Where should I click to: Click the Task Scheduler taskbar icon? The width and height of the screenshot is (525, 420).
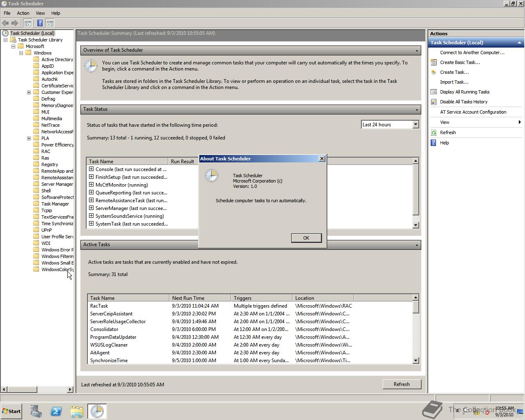coord(97,411)
